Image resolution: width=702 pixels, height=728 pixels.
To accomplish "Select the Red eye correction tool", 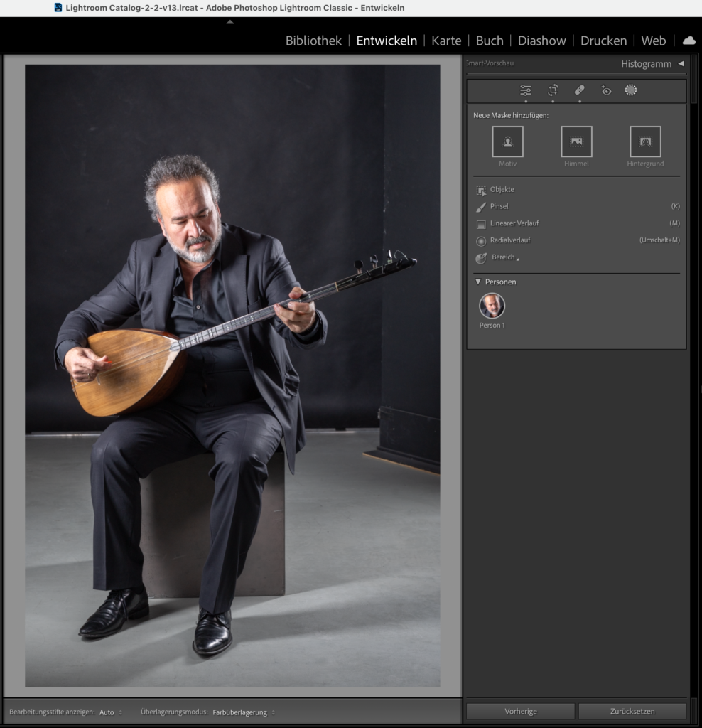I will (606, 90).
